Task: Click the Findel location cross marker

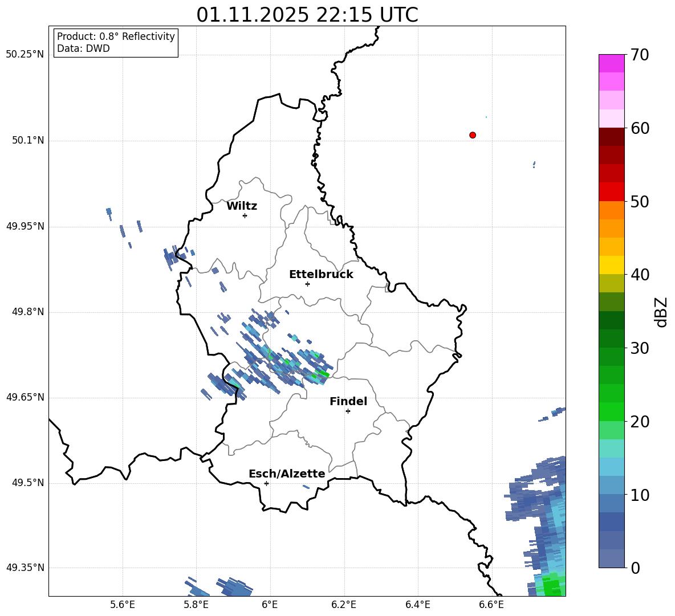Action: [348, 411]
